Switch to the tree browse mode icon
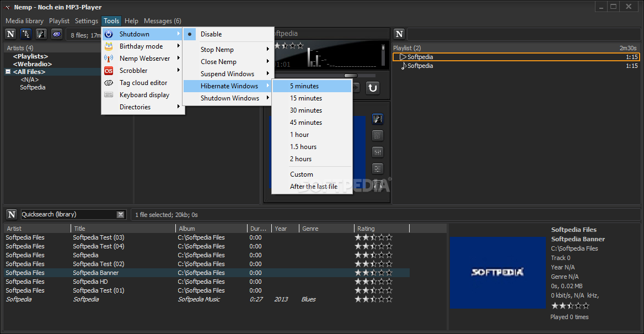The width and height of the screenshot is (644, 334). pyautogui.click(x=26, y=34)
